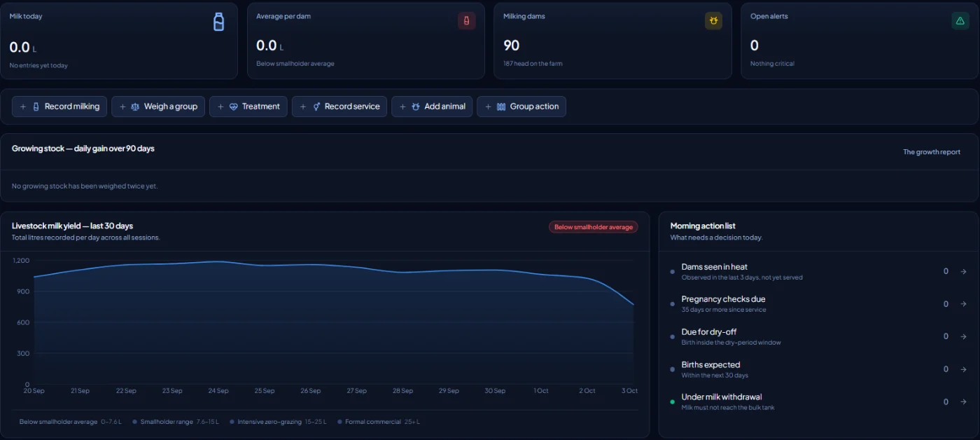Select the Milk today 0.0 L value
Viewport: 980px width, 440px height.
[x=23, y=47]
